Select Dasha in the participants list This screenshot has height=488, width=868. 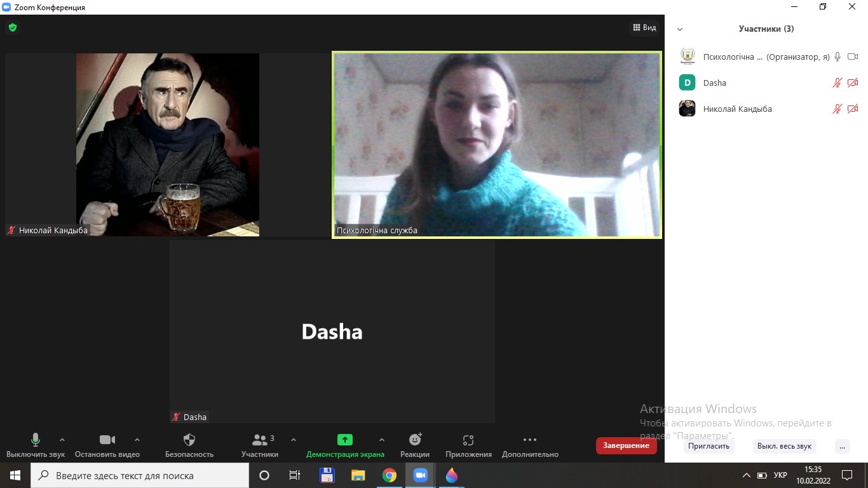click(x=766, y=83)
